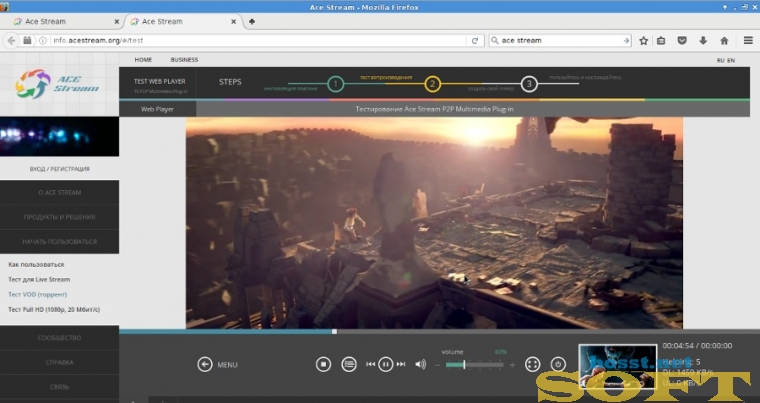
Task: Click the Pocket icon in the toolbar
Action: click(682, 41)
